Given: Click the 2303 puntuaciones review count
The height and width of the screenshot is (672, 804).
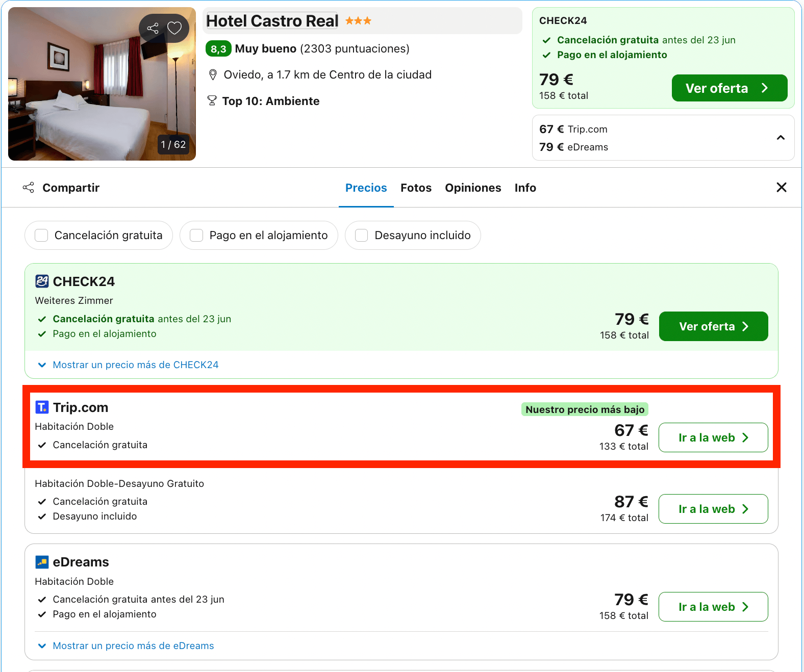Looking at the screenshot, I should click(x=355, y=49).
